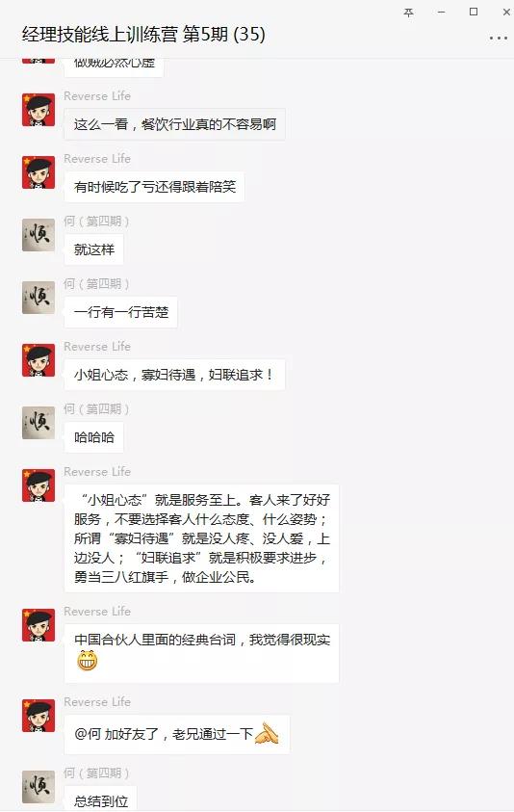The width and height of the screenshot is (514, 812).
Task: Click 何 avatar next to 哈哈哈 message
Action: click(x=39, y=423)
